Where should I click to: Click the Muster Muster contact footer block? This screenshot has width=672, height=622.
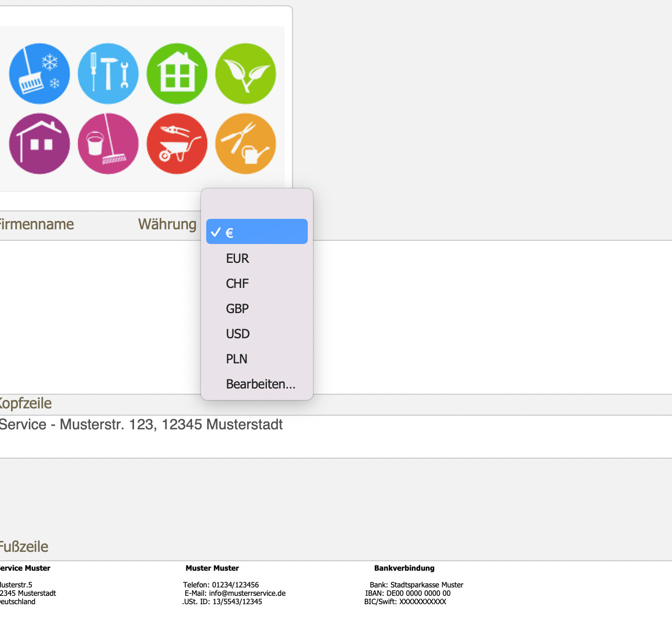pos(234,585)
